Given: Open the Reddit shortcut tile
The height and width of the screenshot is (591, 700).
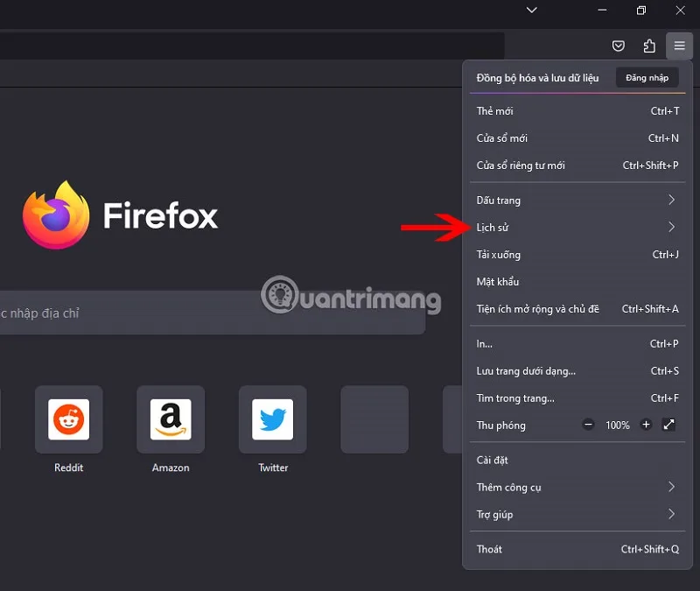Looking at the screenshot, I should (x=69, y=419).
